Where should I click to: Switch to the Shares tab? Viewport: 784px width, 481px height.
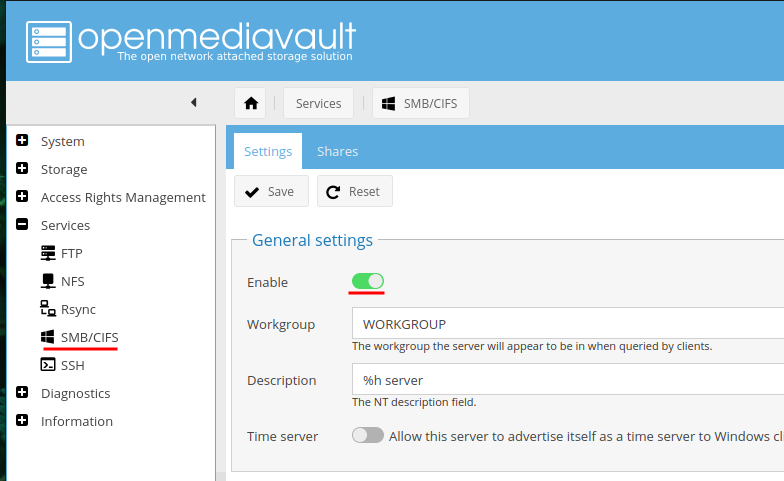[x=338, y=151]
